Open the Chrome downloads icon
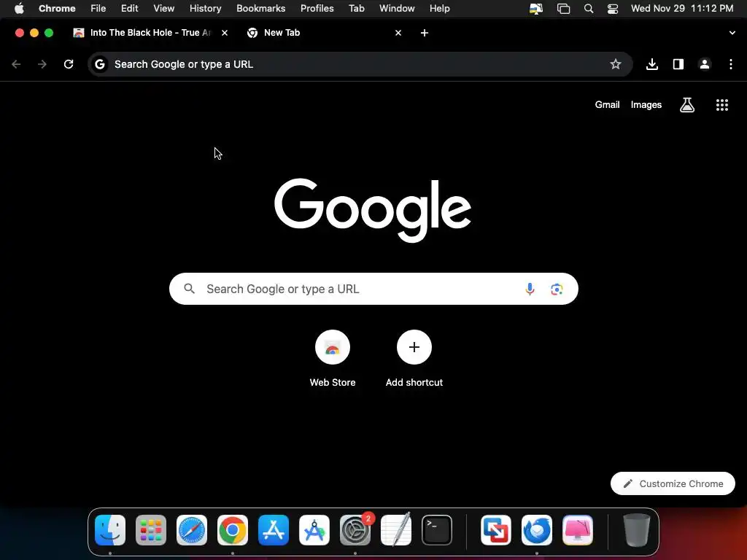The image size is (747, 560). [652, 64]
